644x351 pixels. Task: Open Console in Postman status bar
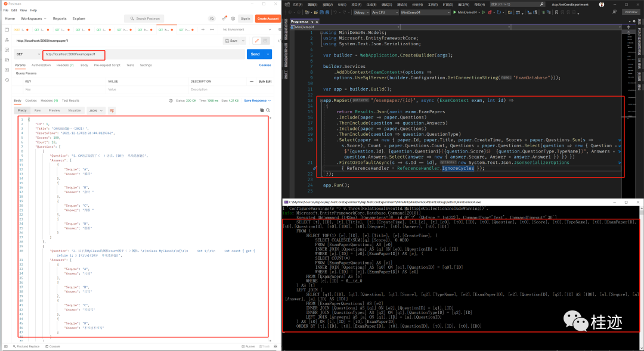point(52,346)
